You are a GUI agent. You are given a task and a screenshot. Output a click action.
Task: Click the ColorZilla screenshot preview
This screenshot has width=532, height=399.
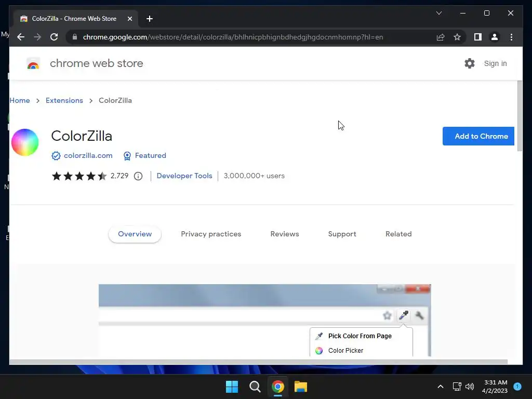click(x=264, y=320)
